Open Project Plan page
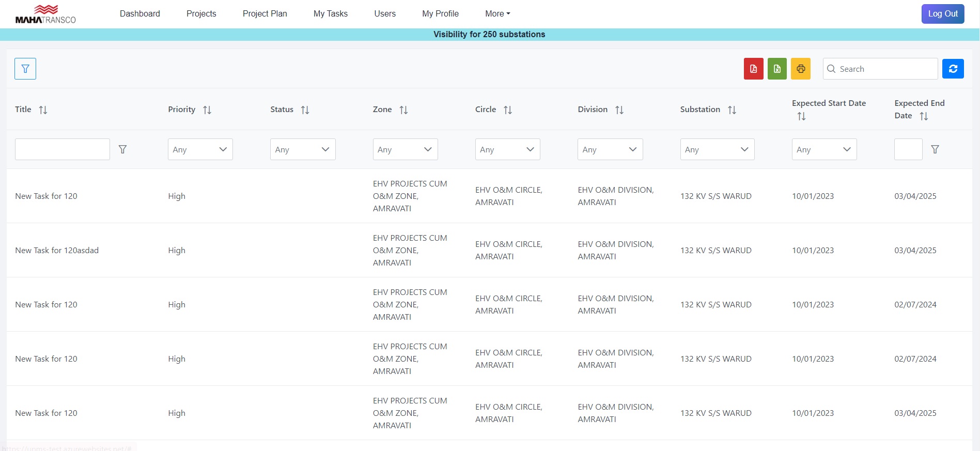Image resolution: width=980 pixels, height=451 pixels. (265, 14)
